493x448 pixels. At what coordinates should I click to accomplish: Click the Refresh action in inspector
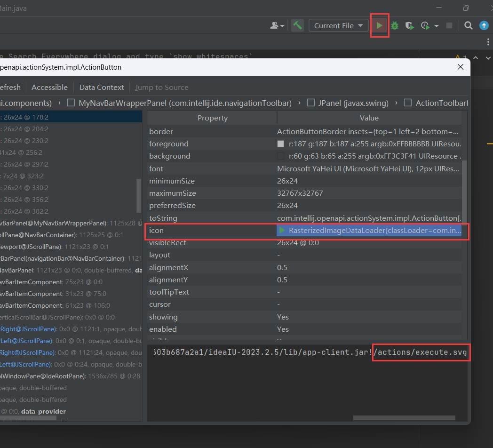coord(10,87)
